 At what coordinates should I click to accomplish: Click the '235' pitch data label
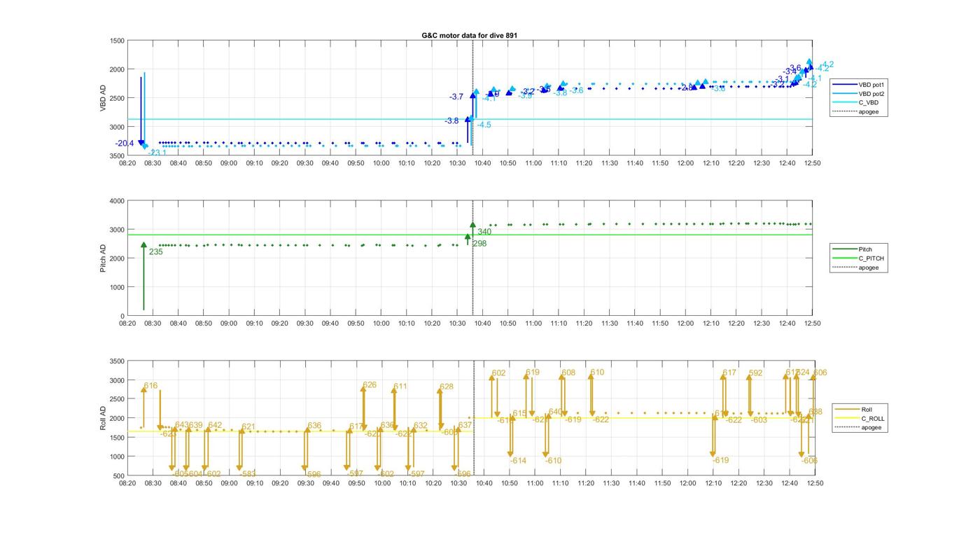pos(155,252)
